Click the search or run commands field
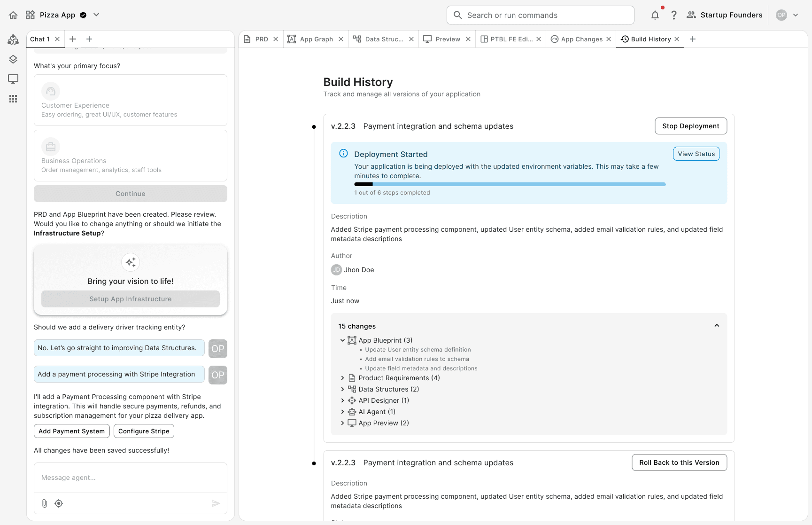The image size is (812, 525). coord(540,15)
